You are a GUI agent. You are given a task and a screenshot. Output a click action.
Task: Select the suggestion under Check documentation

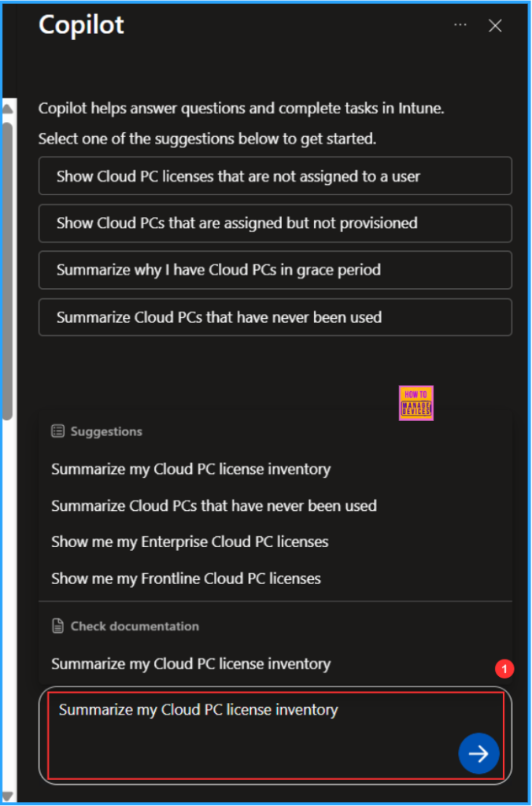coord(190,664)
